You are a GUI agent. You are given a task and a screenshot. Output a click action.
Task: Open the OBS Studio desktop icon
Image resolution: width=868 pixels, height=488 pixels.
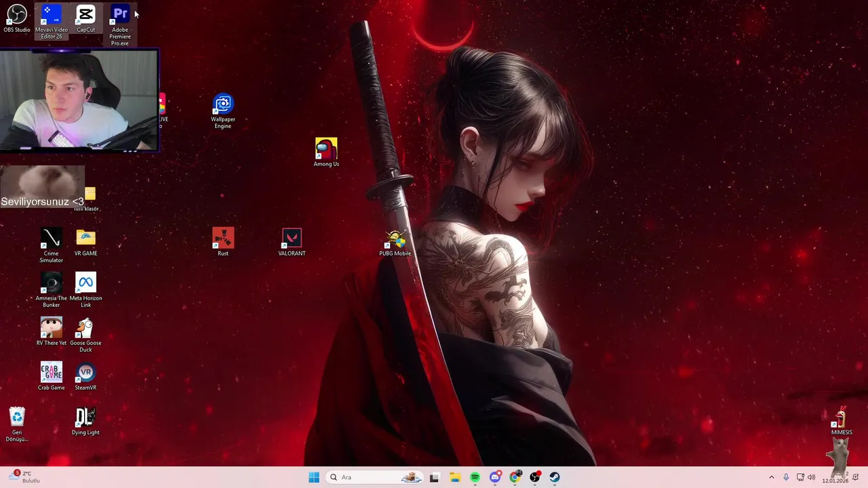(17, 19)
